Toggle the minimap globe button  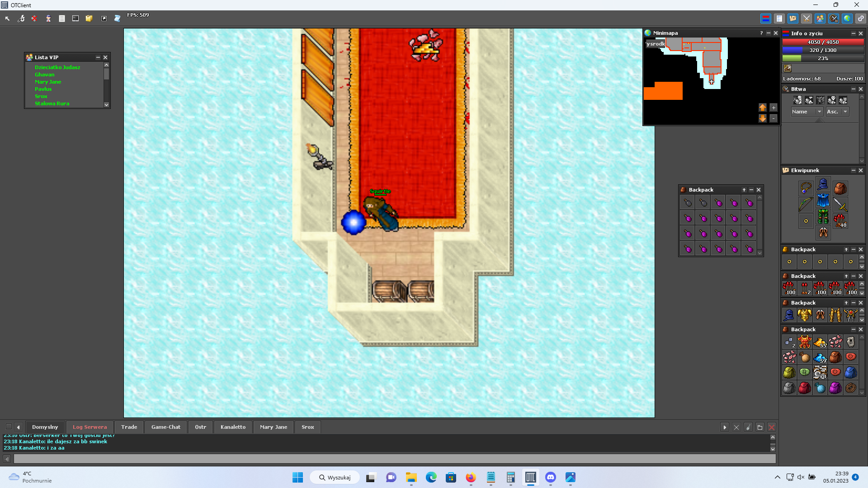point(847,19)
